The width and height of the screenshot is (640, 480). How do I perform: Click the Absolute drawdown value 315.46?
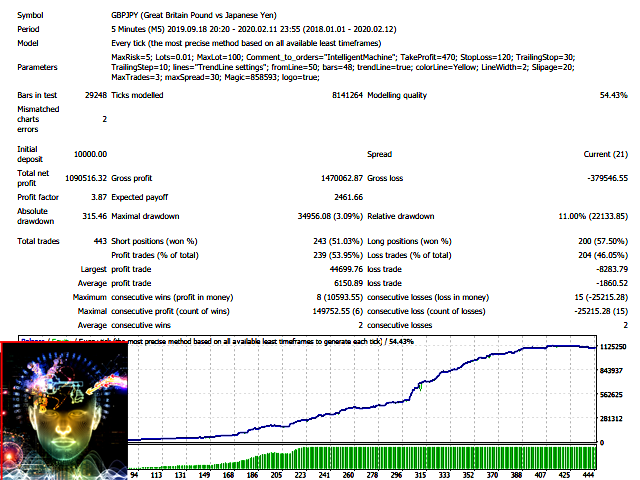coord(94,216)
